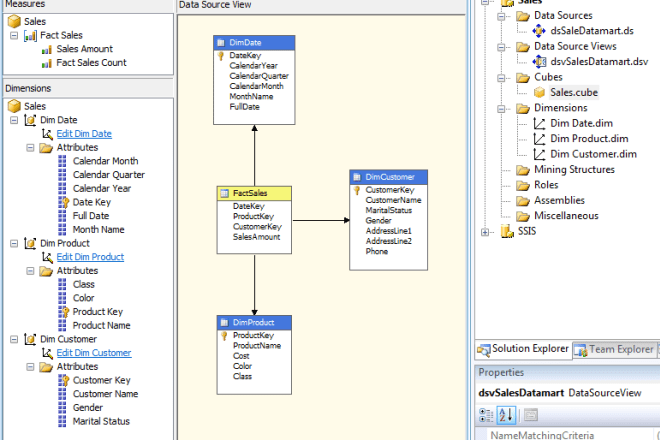The image size is (660, 440).
Task: Select ProductName column in DimProduct table
Action: [x=257, y=346]
